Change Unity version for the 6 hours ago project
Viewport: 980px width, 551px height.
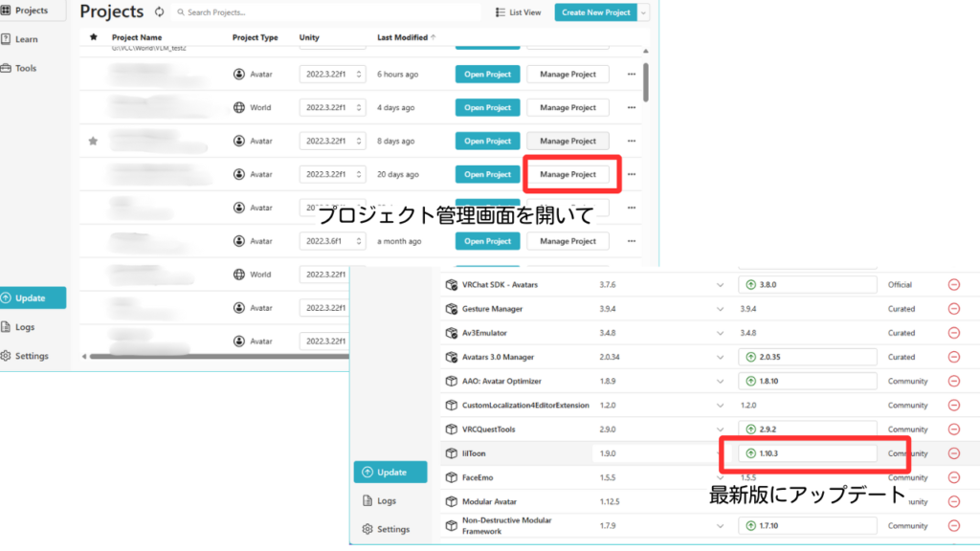click(332, 75)
